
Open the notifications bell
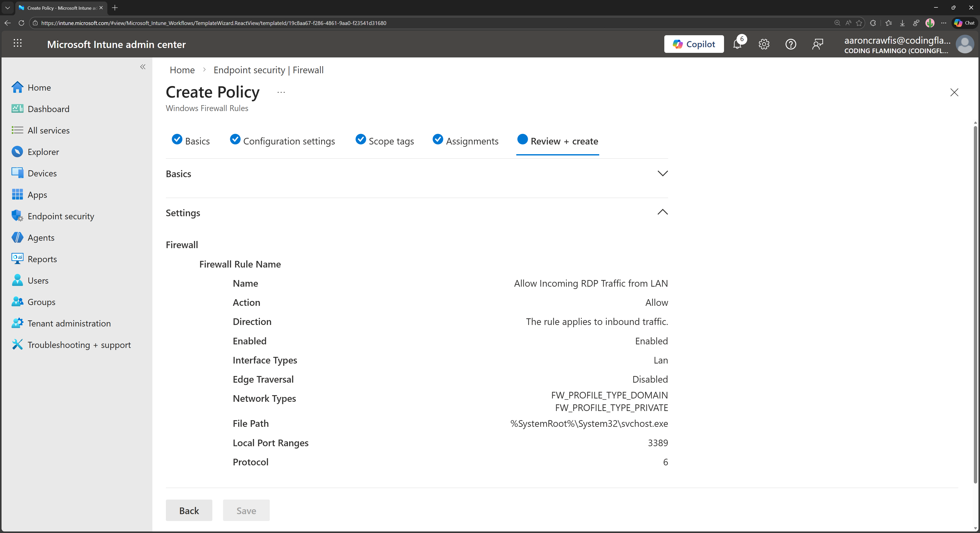coord(738,44)
